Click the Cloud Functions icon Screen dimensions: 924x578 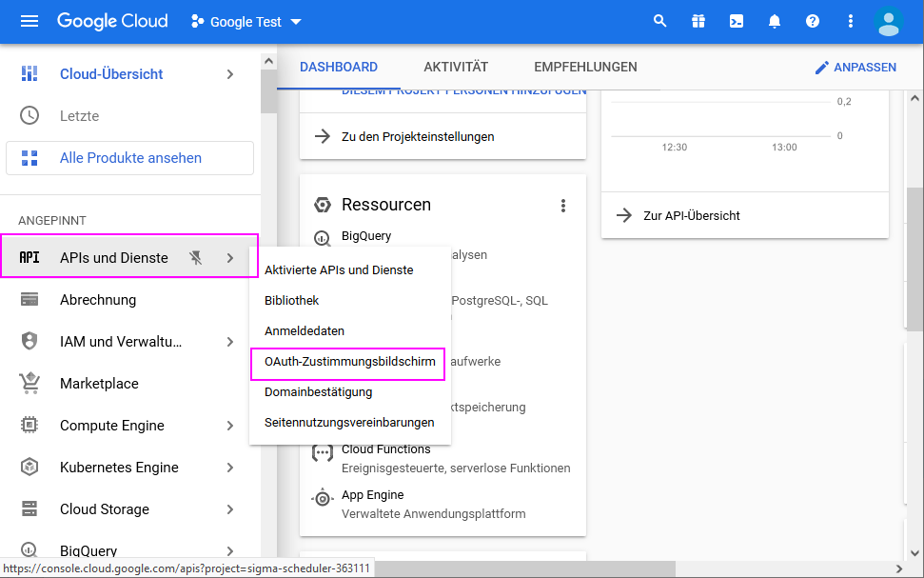point(323,453)
